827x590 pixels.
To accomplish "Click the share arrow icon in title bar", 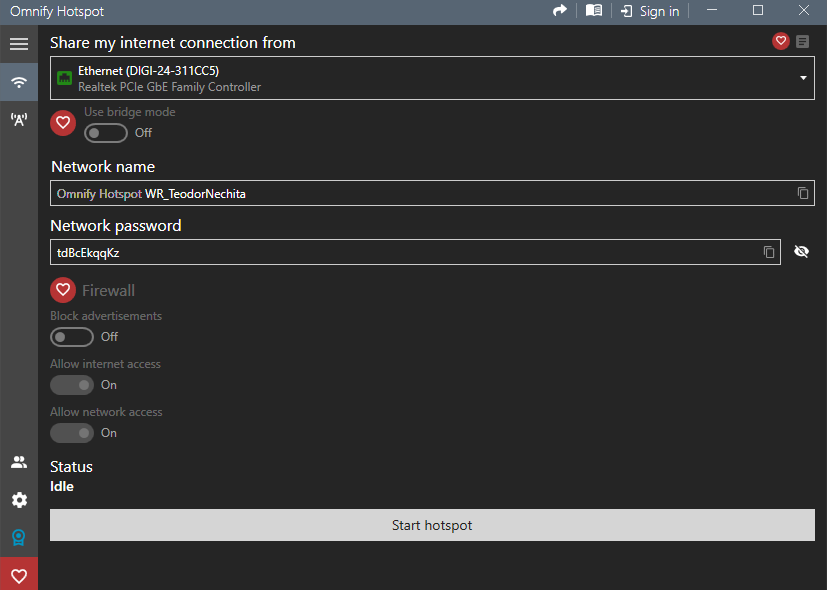I will coord(560,11).
